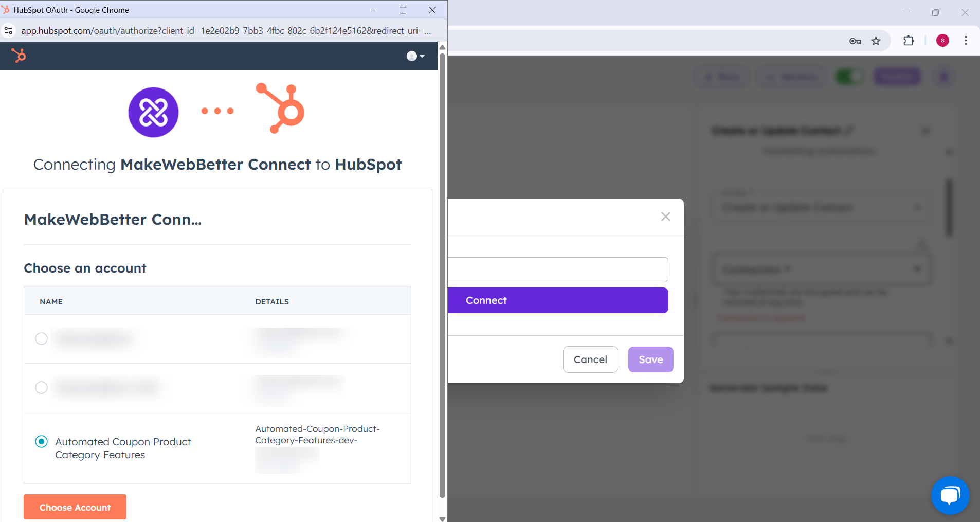
Task: Click Automated Coupon Product Category Features name
Action: [x=123, y=448]
